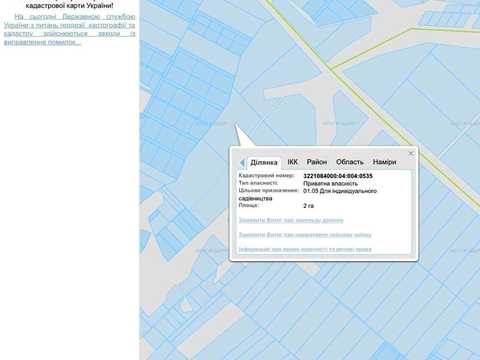Open the Ділянка tab in popup
The image size is (480, 360).
coord(264,162)
